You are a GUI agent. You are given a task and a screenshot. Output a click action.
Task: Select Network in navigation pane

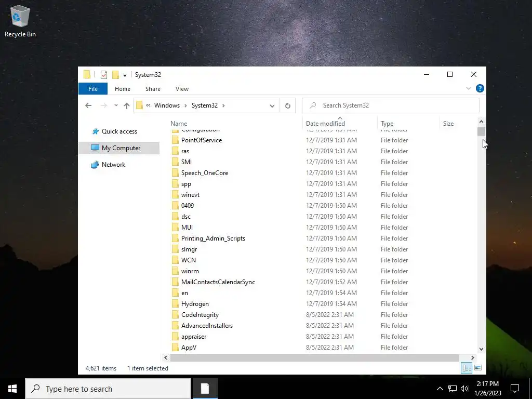coord(113,165)
